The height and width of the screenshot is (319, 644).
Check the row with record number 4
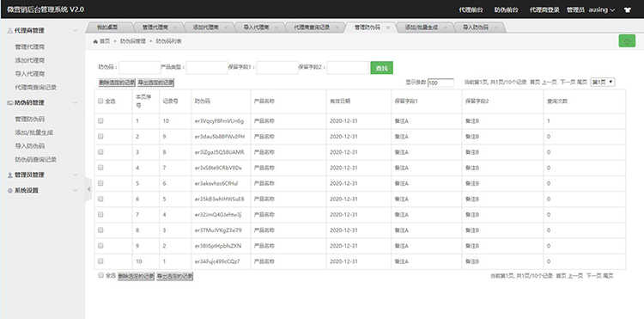(x=100, y=214)
